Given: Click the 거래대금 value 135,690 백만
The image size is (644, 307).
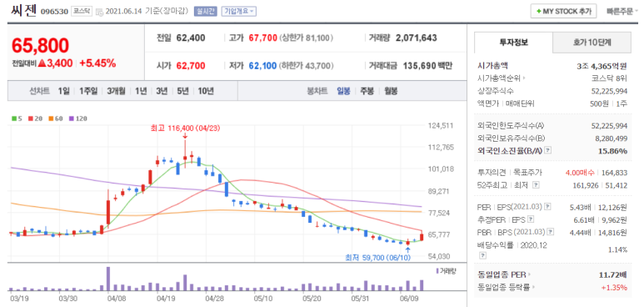Looking at the screenshot, I should [x=427, y=65].
